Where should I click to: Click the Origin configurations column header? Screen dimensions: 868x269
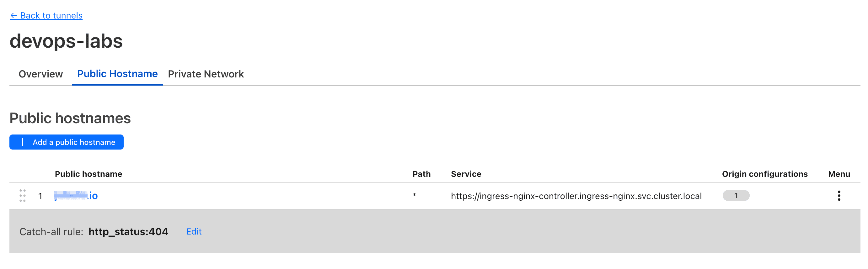point(764,174)
